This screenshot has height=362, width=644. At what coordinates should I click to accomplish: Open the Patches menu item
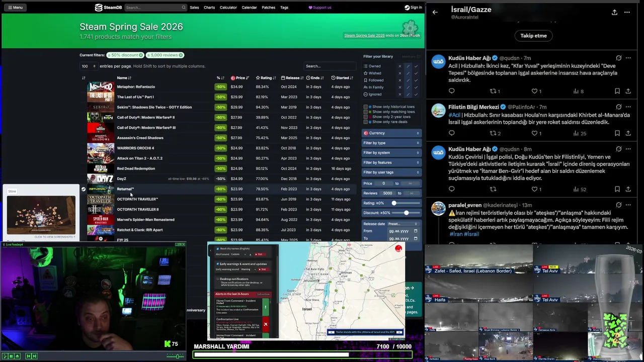click(269, 8)
